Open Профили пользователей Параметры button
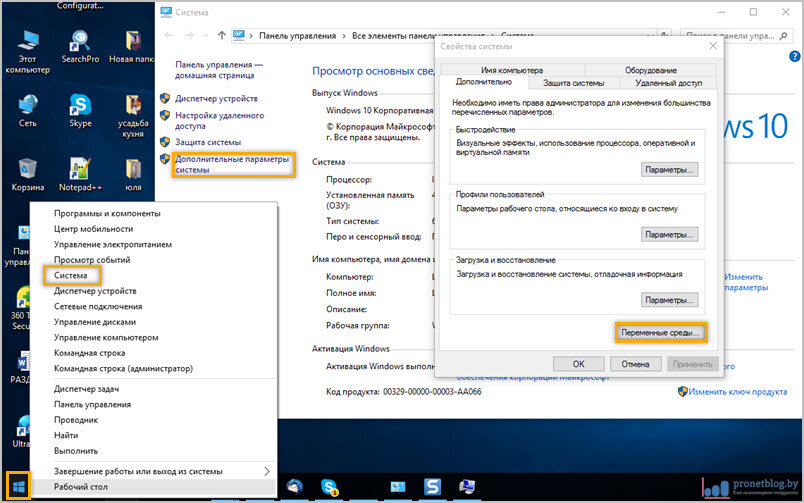804x503 pixels. tap(669, 235)
